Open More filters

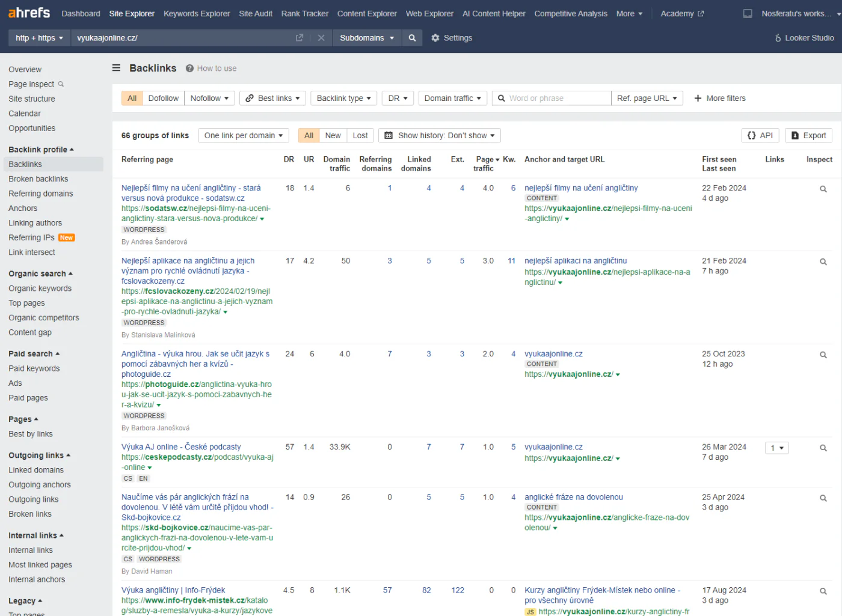pos(720,98)
